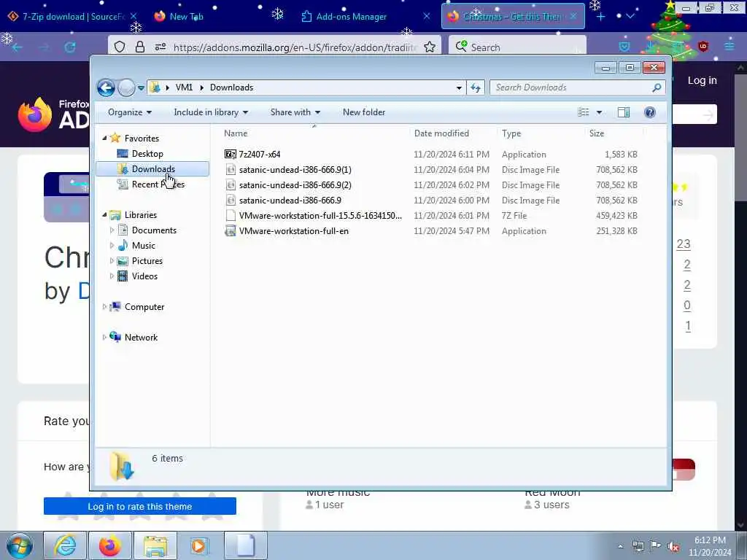747x560 pixels.
Task: Open the Organize menu
Action: (x=130, y=112)
